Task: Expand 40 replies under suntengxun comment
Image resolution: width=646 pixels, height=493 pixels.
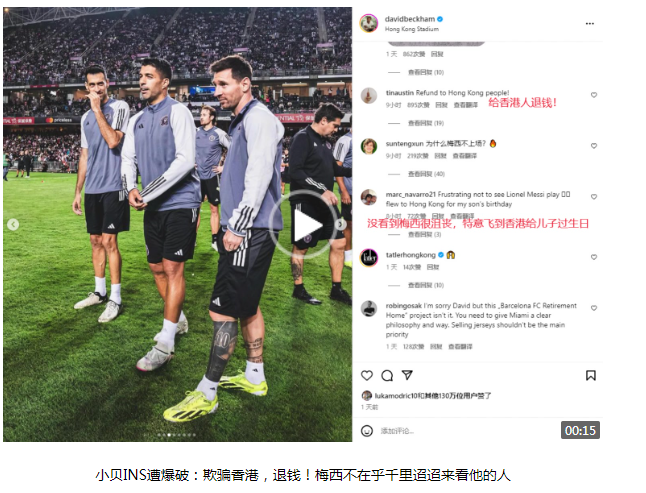Action: coord(426,174)
